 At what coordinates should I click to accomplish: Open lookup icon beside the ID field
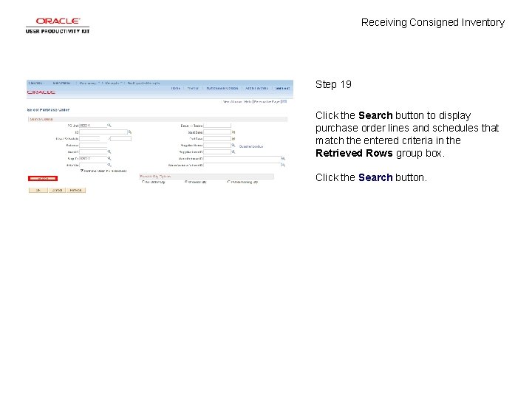pos(129,132)
